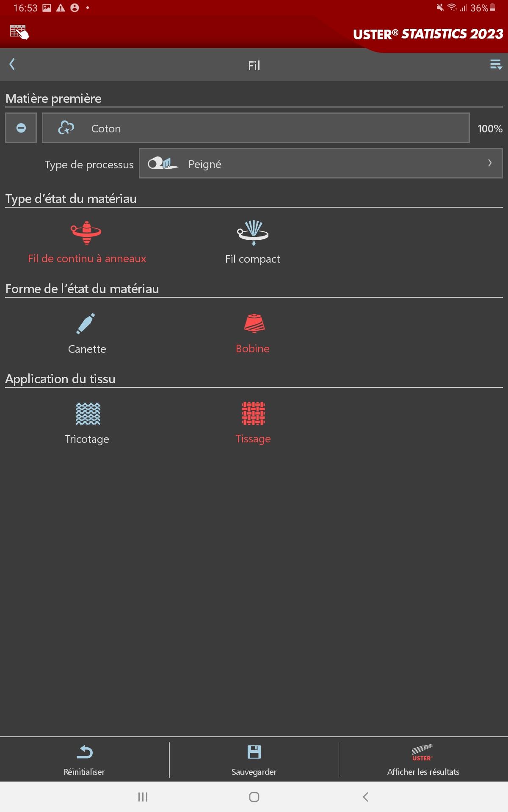The height and width of the screenshot is (812, 508).
Task: Choose the Bobine label
Action: (x=253, y=348)
